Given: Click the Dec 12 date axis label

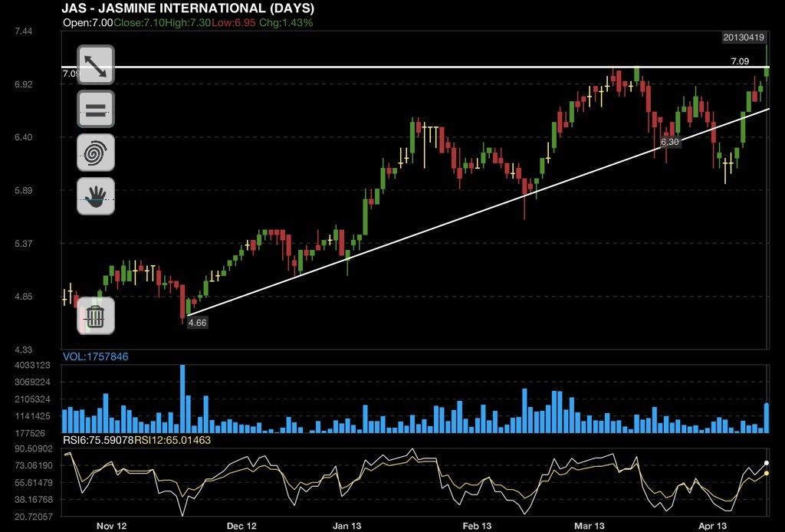Looking at the screenshot, I should pyautogui.click(x=241, y=526).
